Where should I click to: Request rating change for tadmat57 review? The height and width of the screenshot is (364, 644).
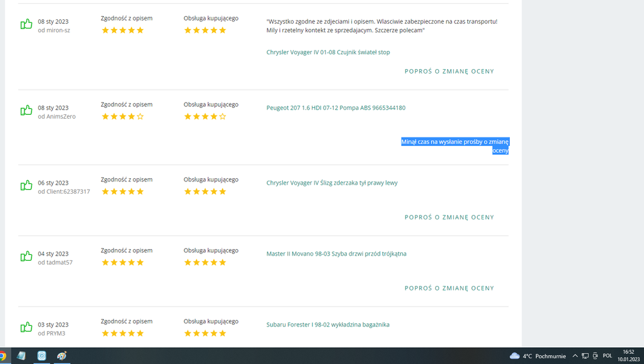[x=449, y=288]
